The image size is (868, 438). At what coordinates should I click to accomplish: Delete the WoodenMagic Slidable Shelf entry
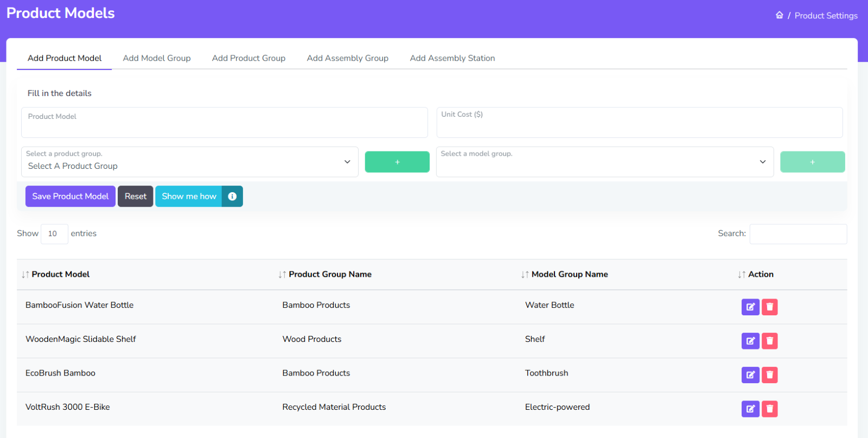coord(769,341)
